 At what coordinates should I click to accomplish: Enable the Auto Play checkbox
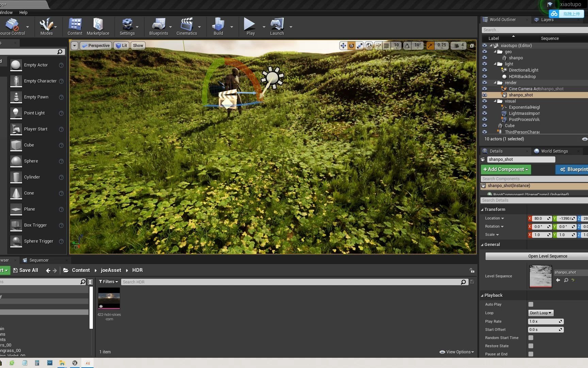coord(530,304)
